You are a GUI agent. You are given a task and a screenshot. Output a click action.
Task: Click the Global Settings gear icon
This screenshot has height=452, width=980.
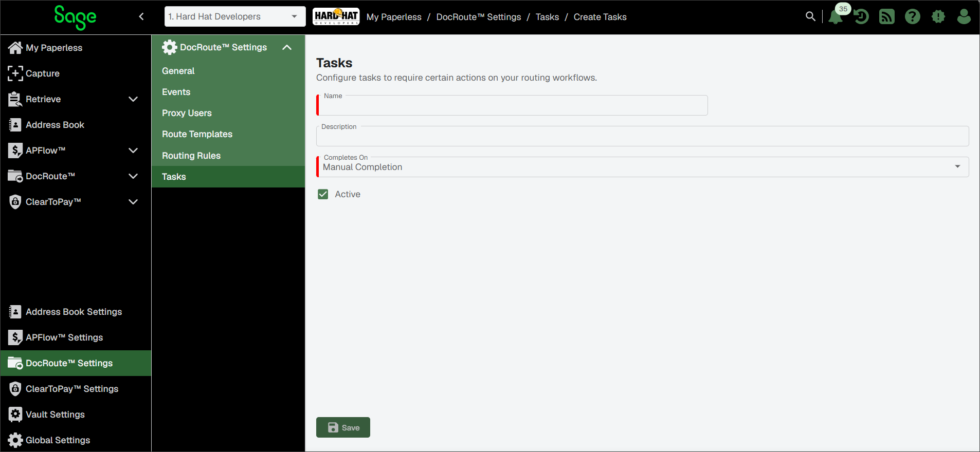[15, 440]
